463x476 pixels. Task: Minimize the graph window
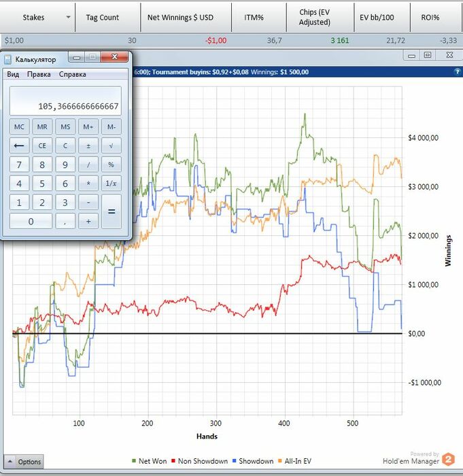(x=411, y=55)
